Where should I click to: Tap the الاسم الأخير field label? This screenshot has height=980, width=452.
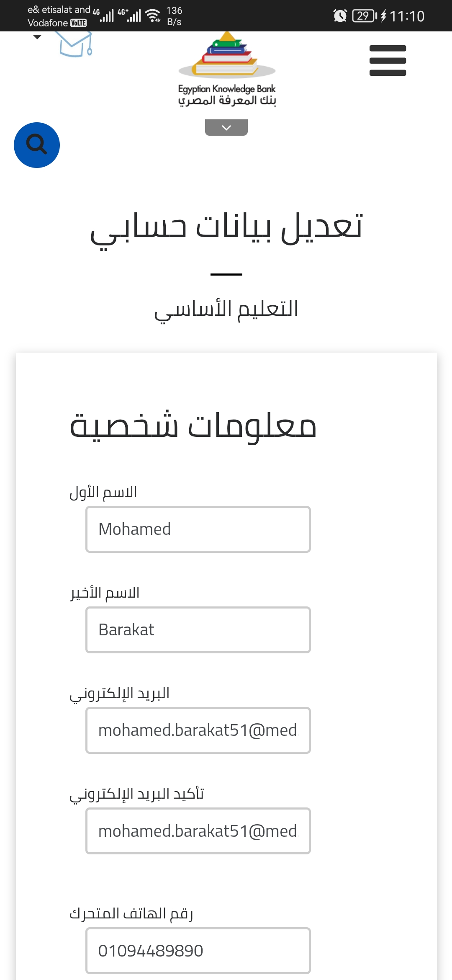coord(105,593)
